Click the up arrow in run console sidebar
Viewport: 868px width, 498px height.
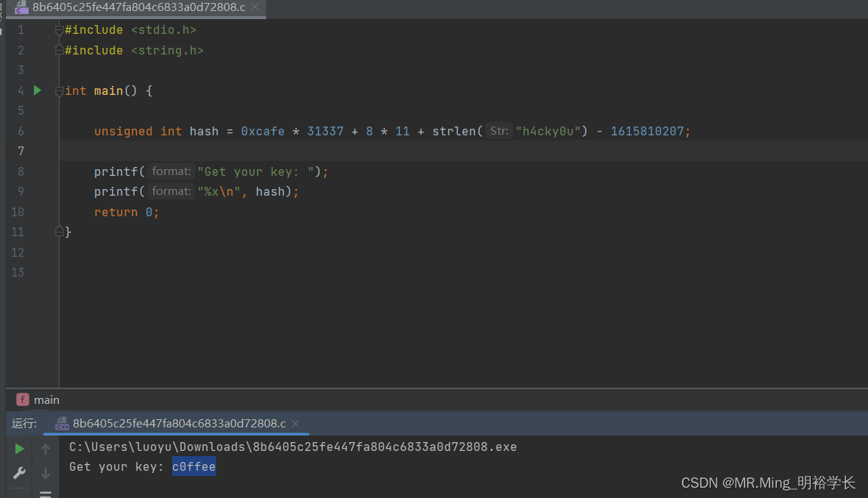[x=45, y=448]
